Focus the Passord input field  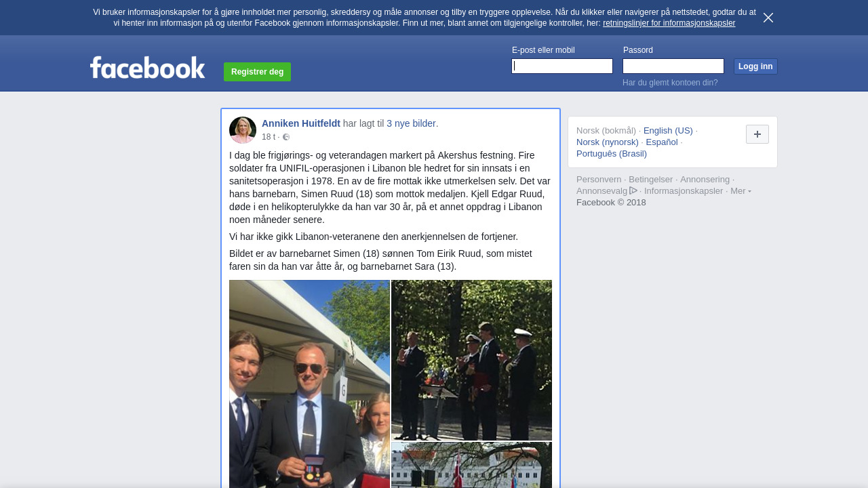673,66
